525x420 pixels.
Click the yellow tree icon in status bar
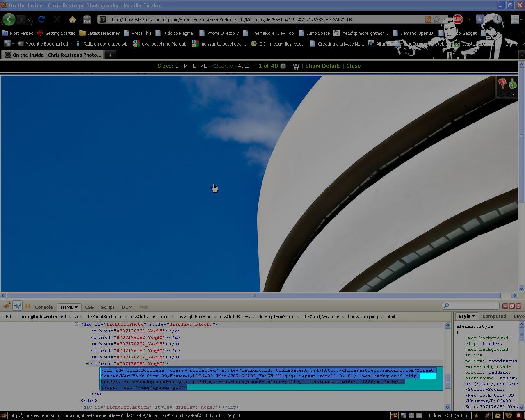click(x=476, y=415)
